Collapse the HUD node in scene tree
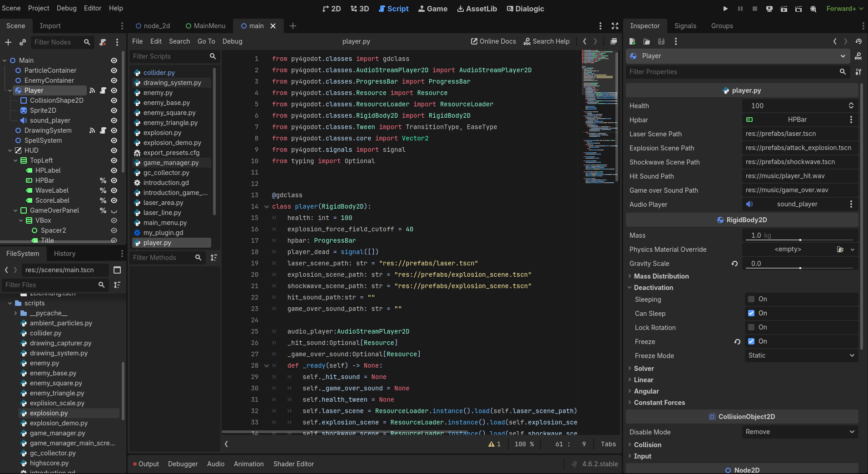868x474 pixels. (x=10, y=150)
